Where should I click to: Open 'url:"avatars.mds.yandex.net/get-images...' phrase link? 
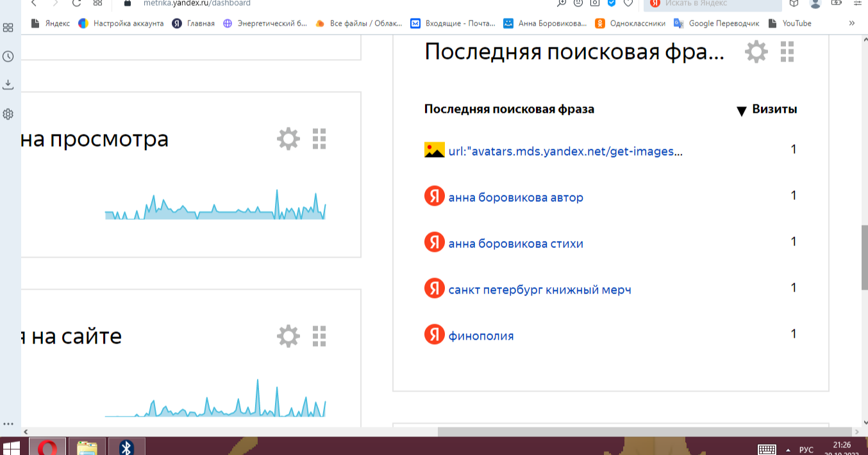565,152
